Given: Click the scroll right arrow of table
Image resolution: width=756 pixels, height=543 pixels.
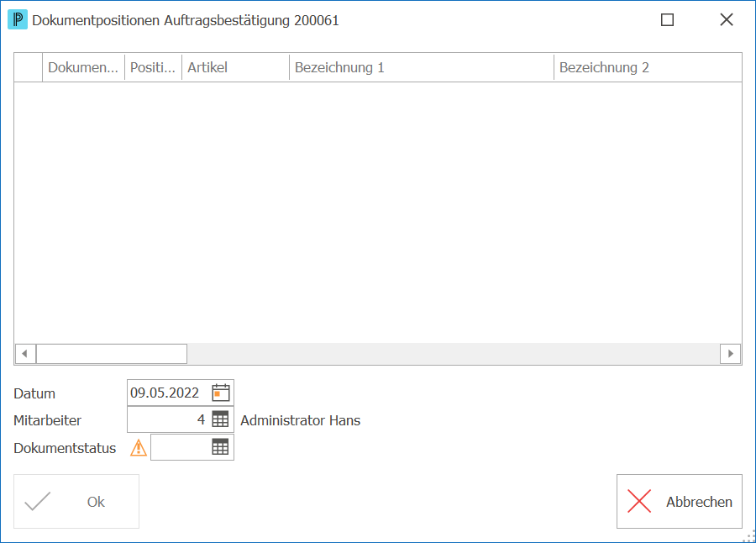Looking at the screenshot, I should [731, 354].
